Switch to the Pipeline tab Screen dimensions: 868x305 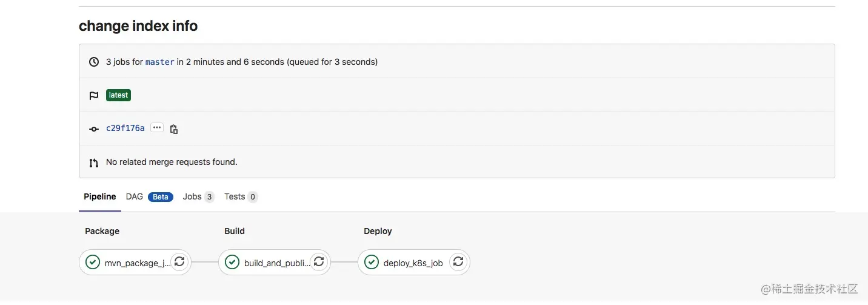[100, 196]
